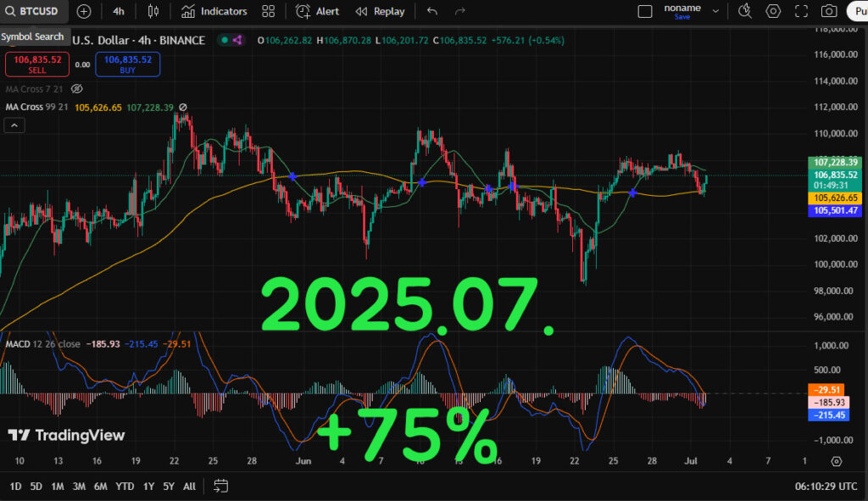Undo the last chart action
This screenshot has height=501, width=868.
(x=432, y=11)
